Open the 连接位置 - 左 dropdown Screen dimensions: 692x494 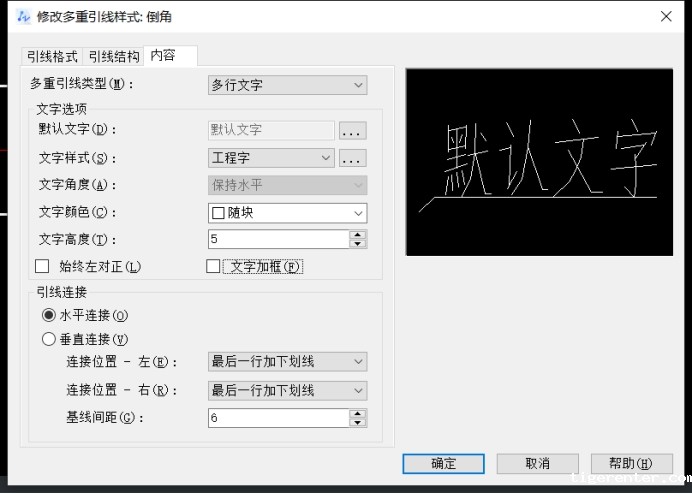click(x=287, y=362)
